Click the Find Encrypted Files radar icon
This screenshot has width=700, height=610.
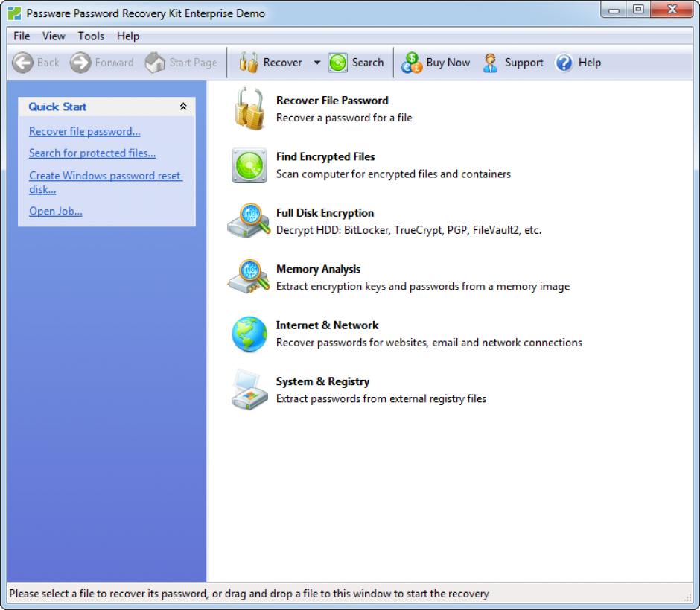click(249, 165)
